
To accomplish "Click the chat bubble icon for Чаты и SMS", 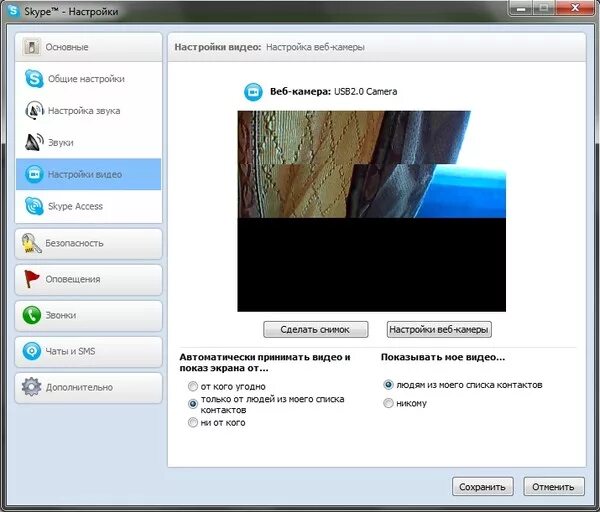I will [32, 351].
